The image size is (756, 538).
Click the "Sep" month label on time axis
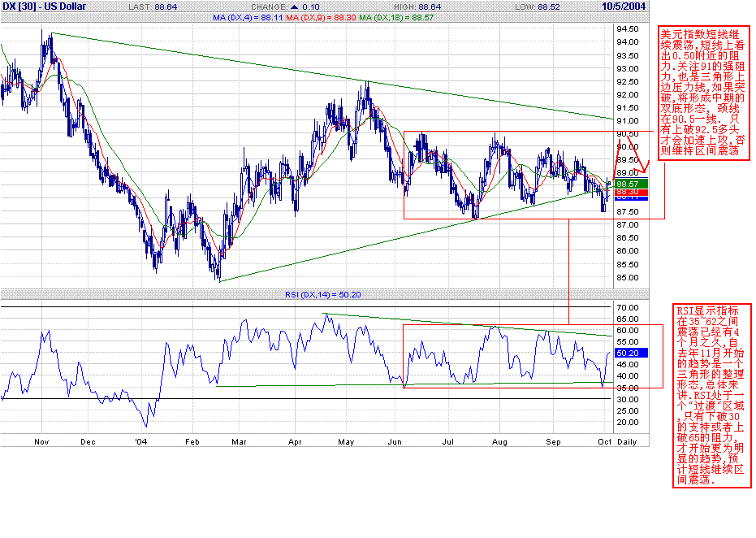click(553, 441)
